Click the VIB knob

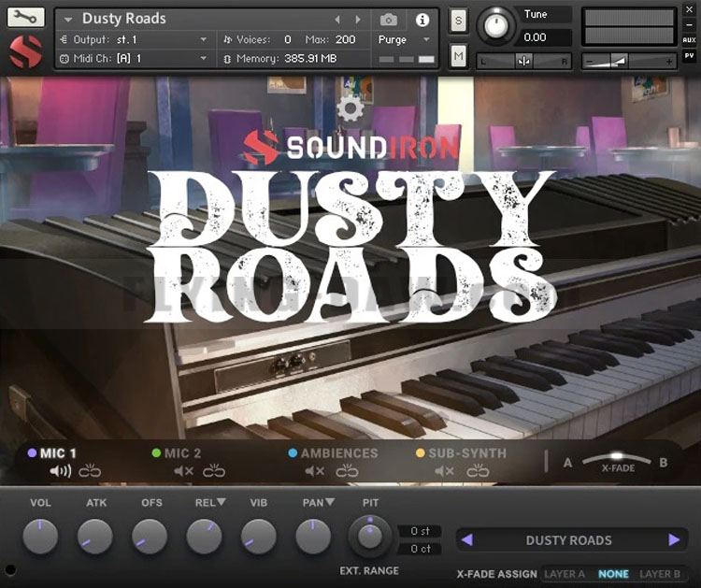[258, 537]
